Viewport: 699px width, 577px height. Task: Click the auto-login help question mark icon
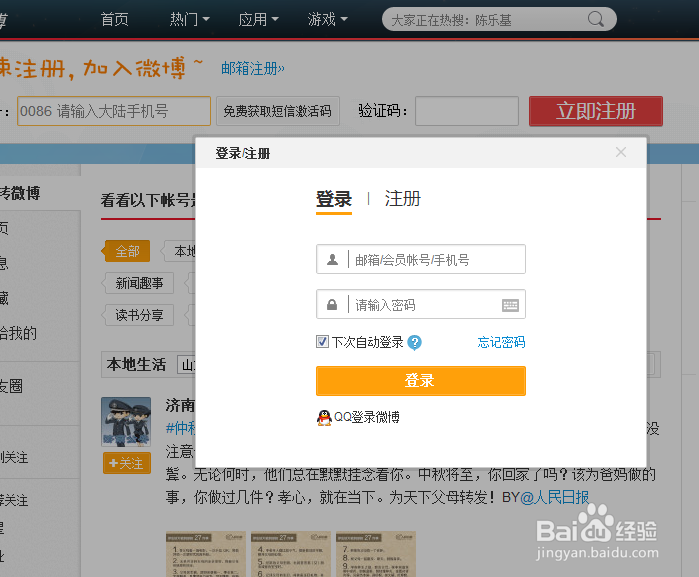(414, 342)
